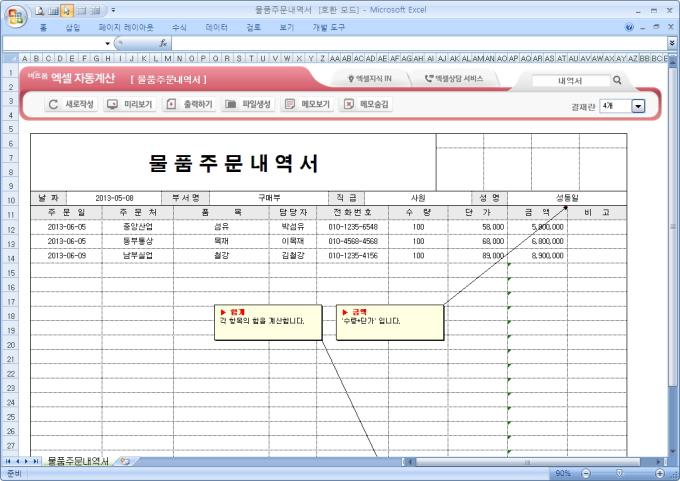Click the 90% zoom level
The height and width of the screenshot is (481, 680).
[x=563, y=473]
